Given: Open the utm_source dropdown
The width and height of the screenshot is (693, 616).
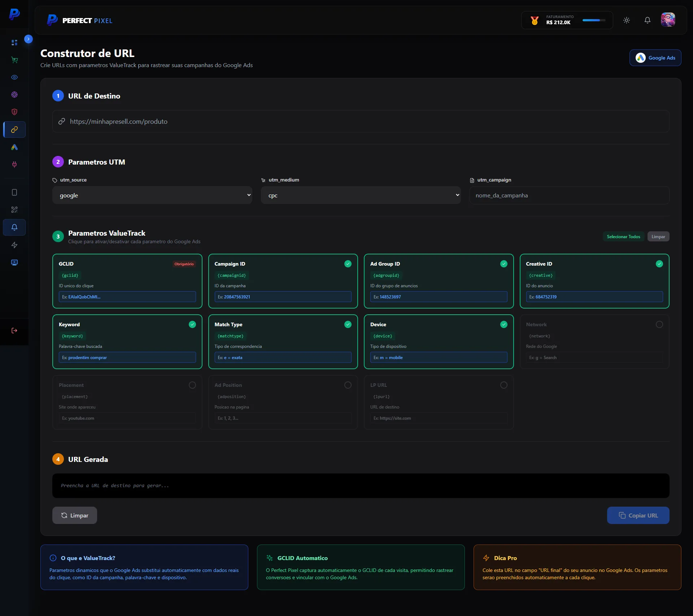Looking at the screenshot, I should (152, 195).
